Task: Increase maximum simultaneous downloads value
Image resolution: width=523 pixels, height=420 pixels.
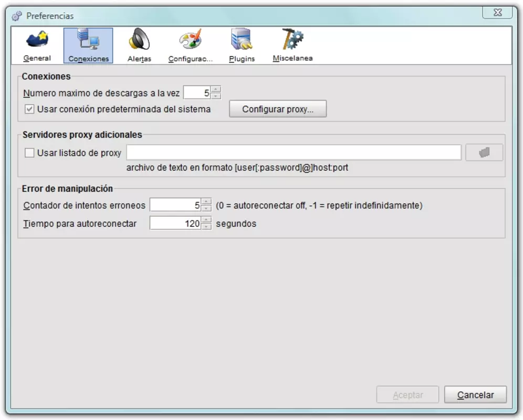Action: coord(216,89)
